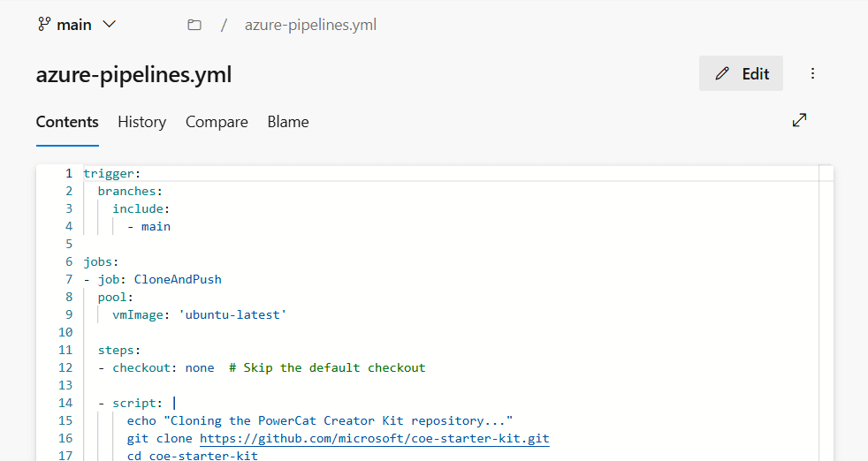Open the coe-starter-kit GitHub URL link
The width and height of the screenshot is (868, 461).
374,439
